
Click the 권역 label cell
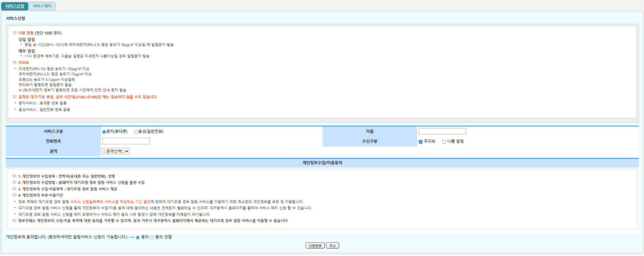53,151
